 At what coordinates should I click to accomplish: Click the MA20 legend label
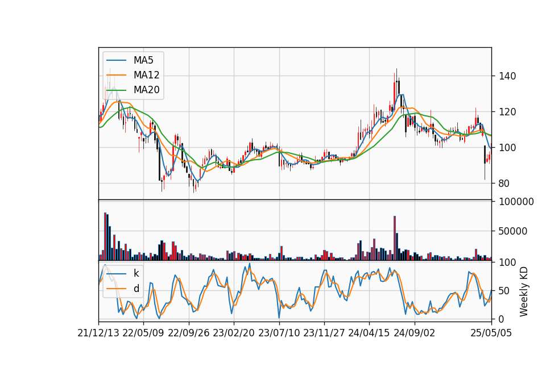[x=146, y=90]
